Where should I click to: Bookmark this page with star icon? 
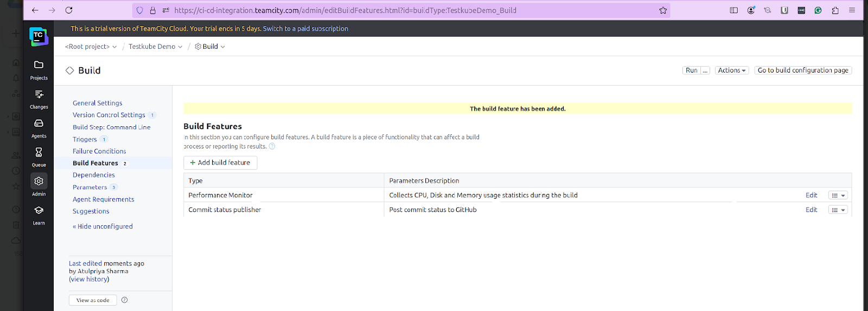pyautogui.click(x=663, y=10)
